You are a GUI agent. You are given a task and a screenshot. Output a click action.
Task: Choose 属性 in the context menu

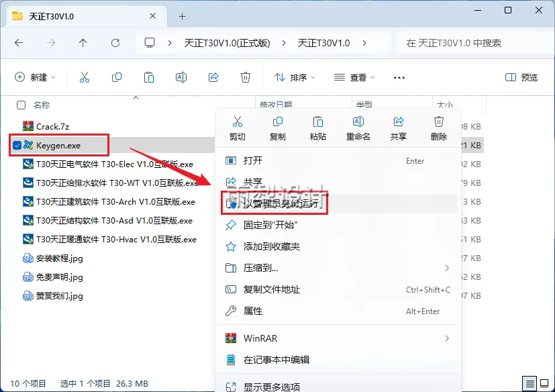[x=339, y=311]
